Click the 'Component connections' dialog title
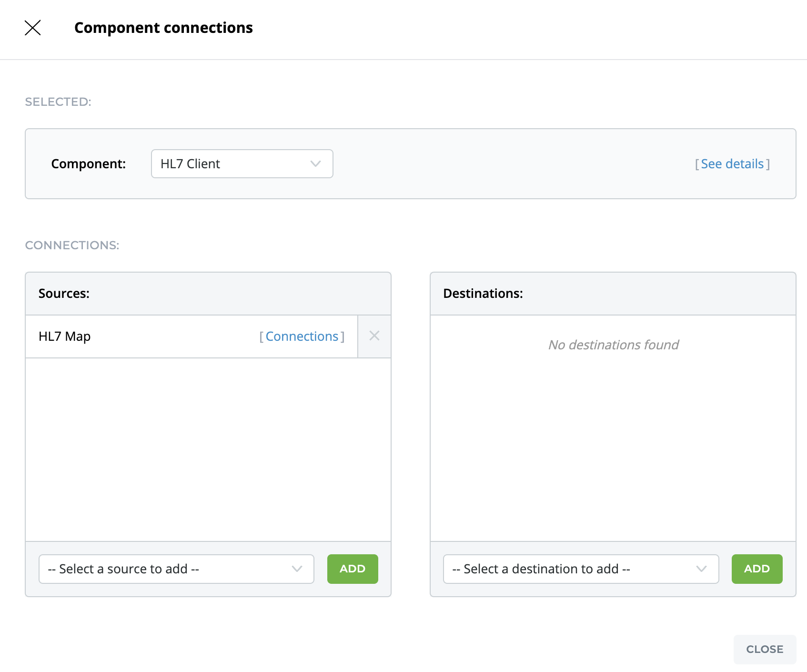This screenshot has height=672, width=807. click(163, 28)
